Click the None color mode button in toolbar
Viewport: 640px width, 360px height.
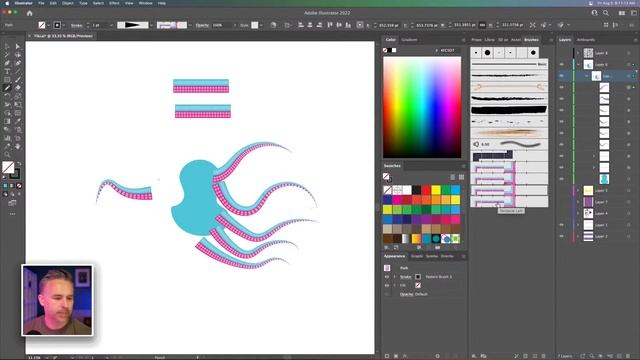(19, 186)
